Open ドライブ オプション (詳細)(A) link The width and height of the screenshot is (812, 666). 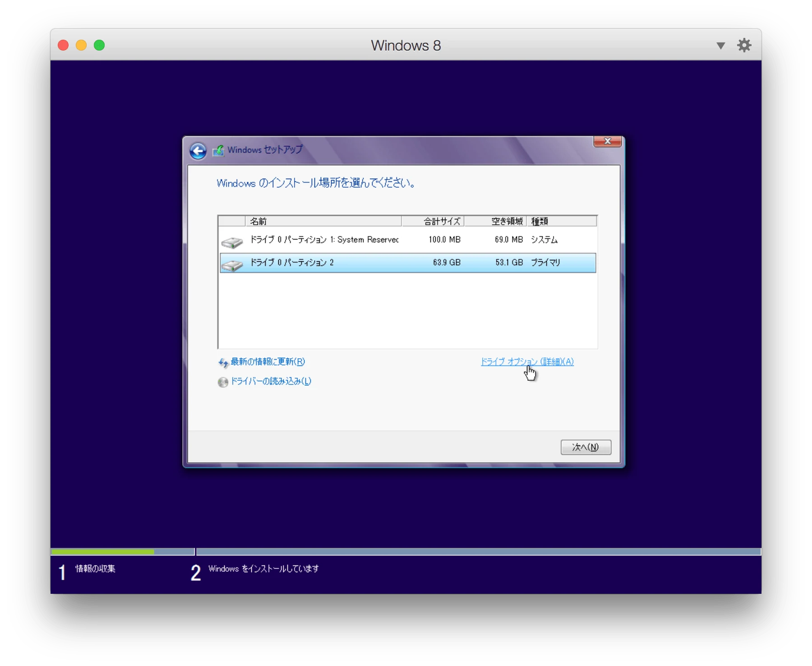527,361
